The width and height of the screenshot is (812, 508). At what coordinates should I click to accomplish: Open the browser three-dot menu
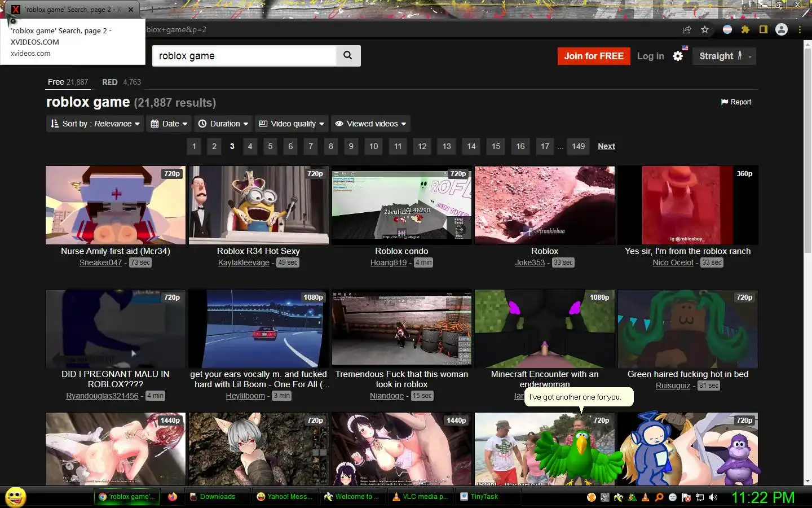[800, 29]
